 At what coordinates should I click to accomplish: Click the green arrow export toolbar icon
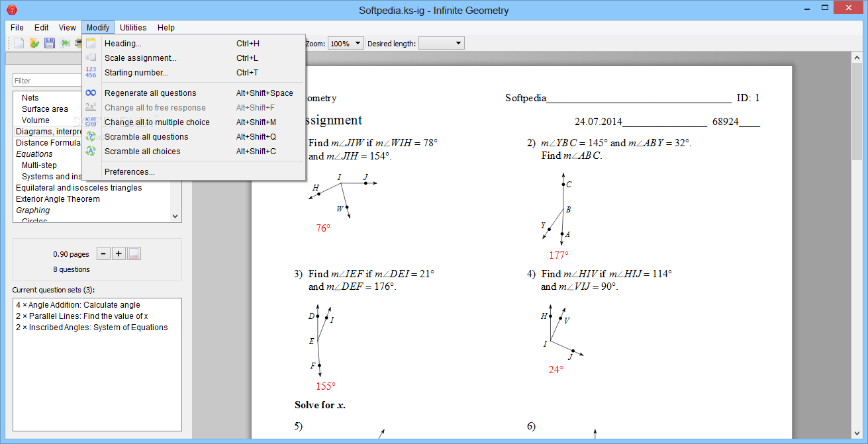click(65, 43)
